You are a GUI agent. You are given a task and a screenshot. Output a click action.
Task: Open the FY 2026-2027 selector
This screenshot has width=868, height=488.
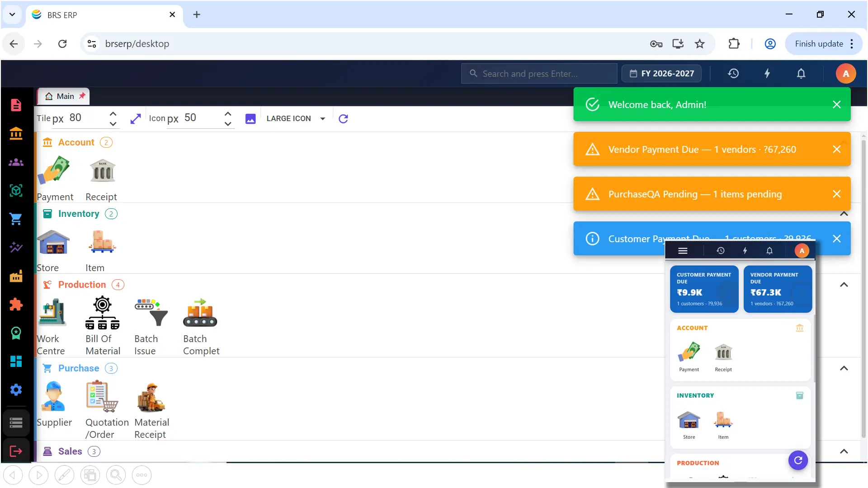(x=661, y=73)
